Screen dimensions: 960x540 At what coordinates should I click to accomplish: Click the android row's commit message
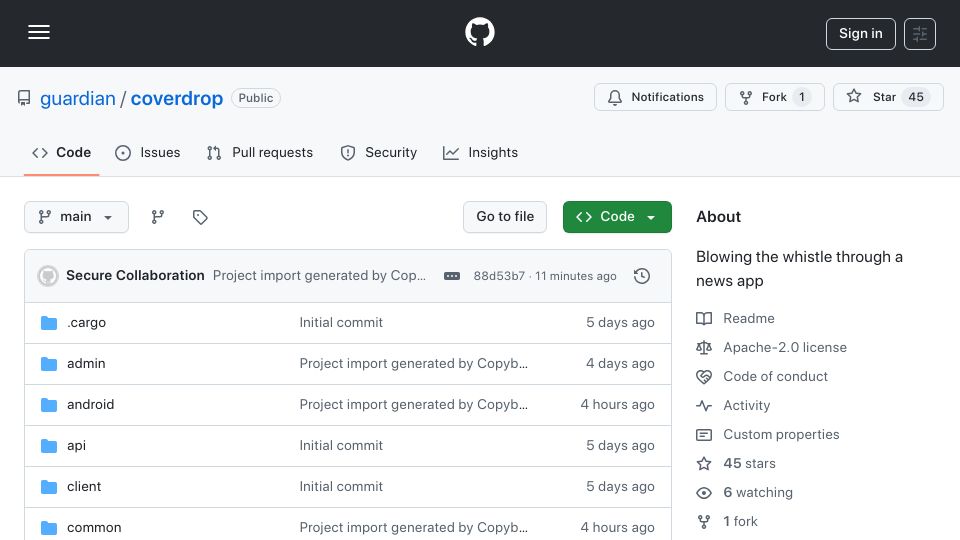413,405
